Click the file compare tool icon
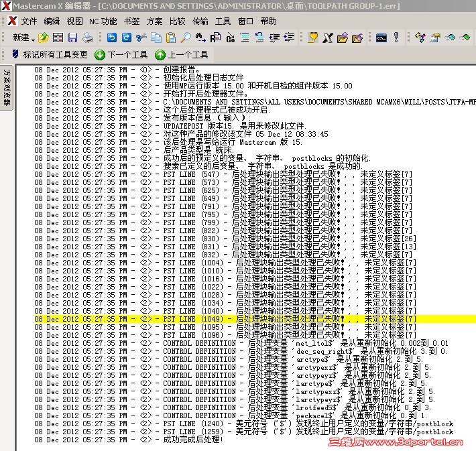 click(420, 38)
